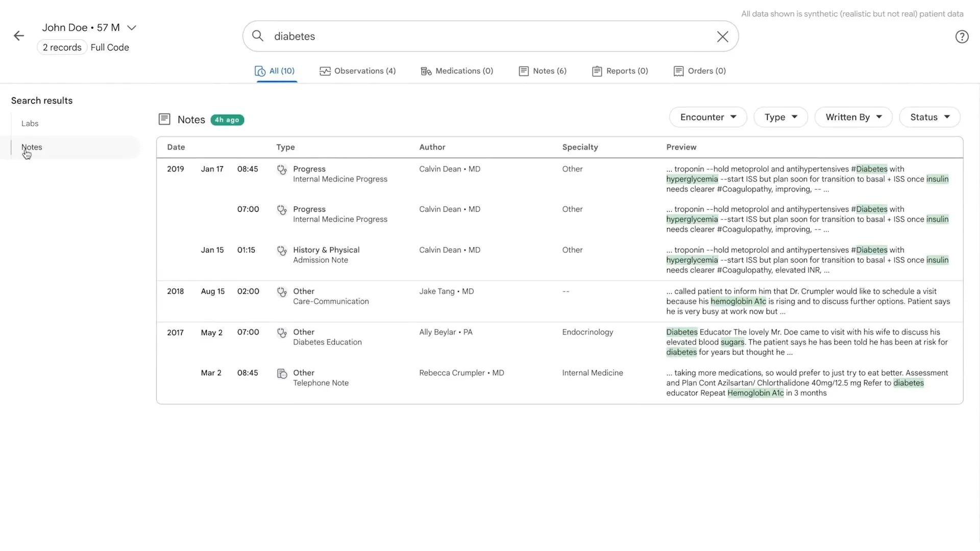Screen dimensions: 980x551
Task: Click into the diabetes search field
Action: point(485,36)
